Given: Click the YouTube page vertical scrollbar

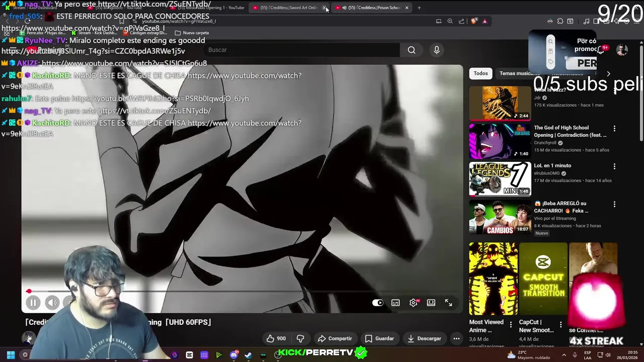Looking at the screenshot, I should coord(641,93).
